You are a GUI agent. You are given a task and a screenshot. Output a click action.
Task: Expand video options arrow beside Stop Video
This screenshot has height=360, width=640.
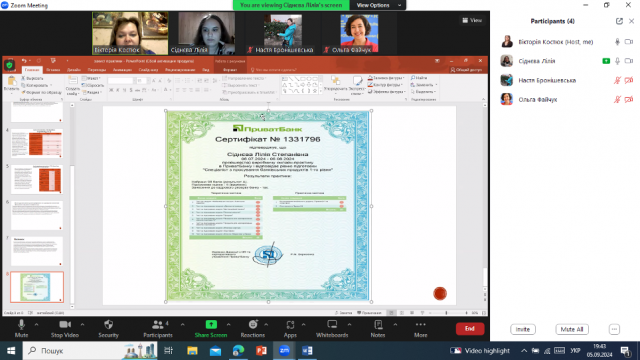82,325
